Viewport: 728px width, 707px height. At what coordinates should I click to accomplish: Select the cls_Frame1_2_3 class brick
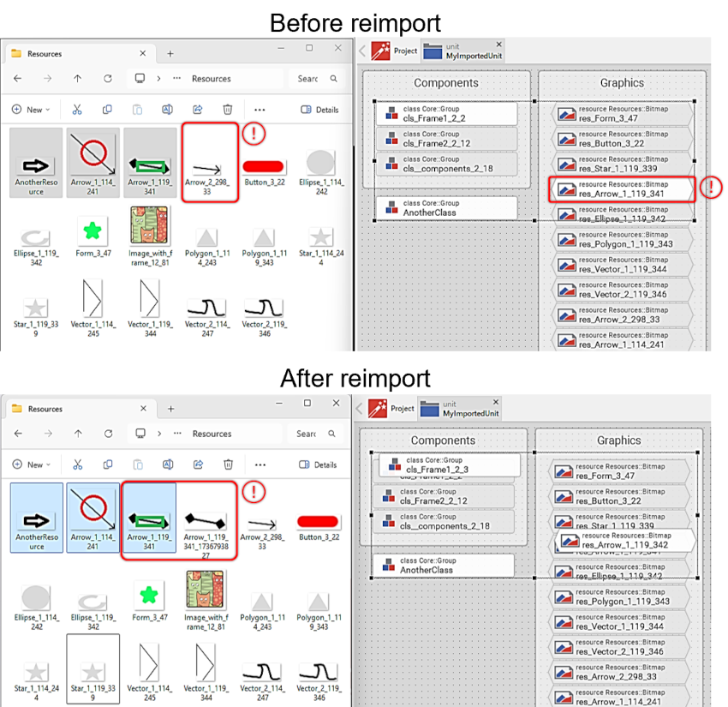[450, 465]
